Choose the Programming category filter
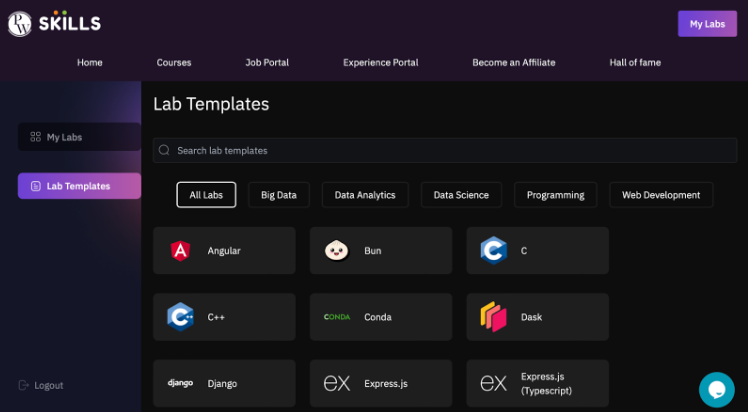The width and height of the screenshot is (748, 412). tap(555, 195)
